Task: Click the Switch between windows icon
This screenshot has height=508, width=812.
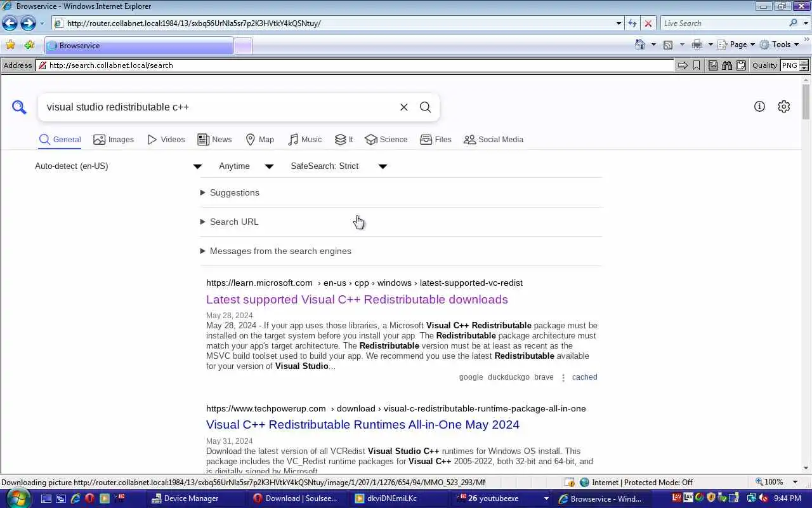Action: [x=60, y=498]
